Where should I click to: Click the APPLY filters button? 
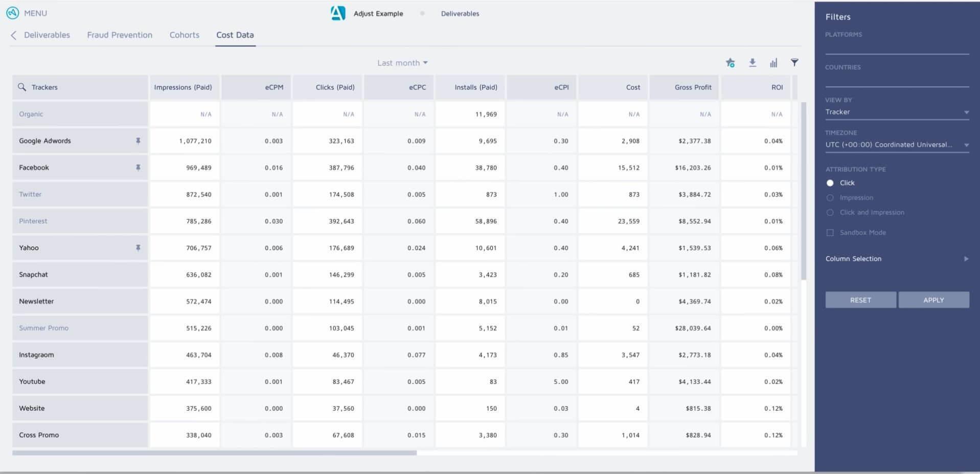[933, 300]
